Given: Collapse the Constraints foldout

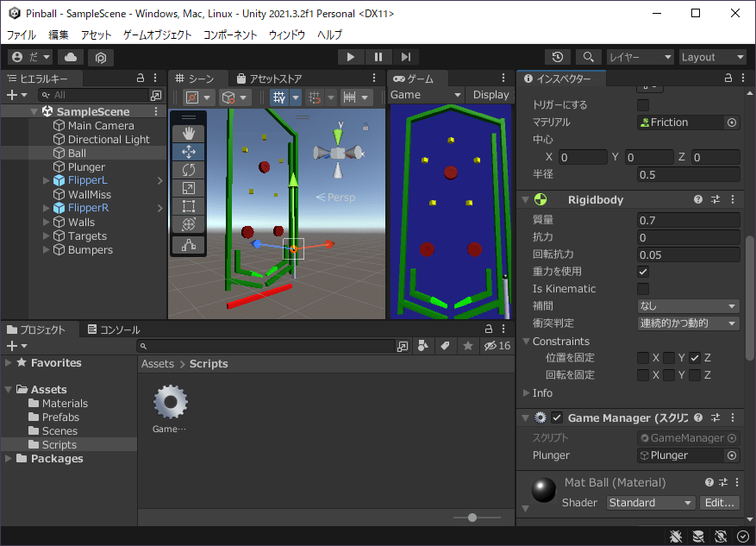Looking at the screenshot, I should pos(526,341).
